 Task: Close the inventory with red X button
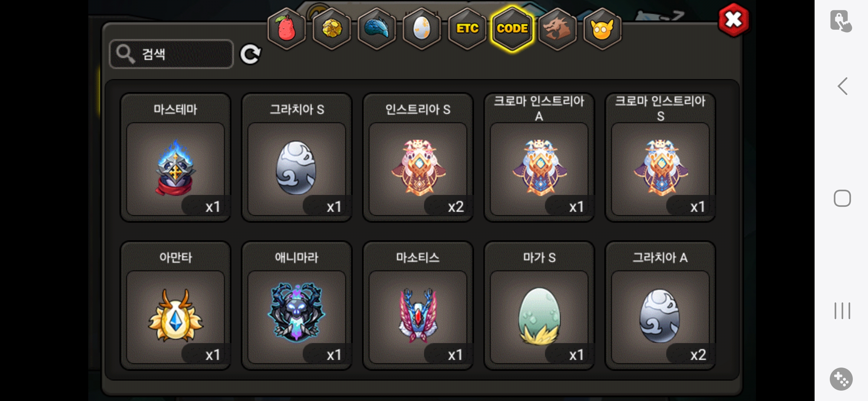tap(733, 20)
